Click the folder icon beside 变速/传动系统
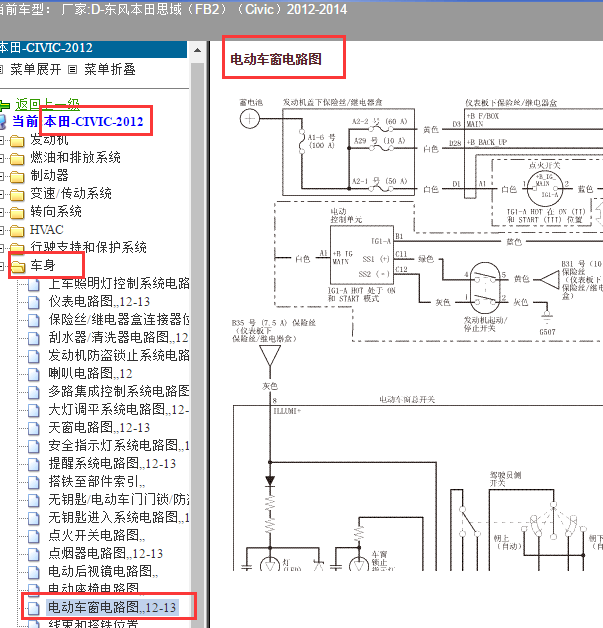Screen dimensions: 603x628 click(17, 195)
